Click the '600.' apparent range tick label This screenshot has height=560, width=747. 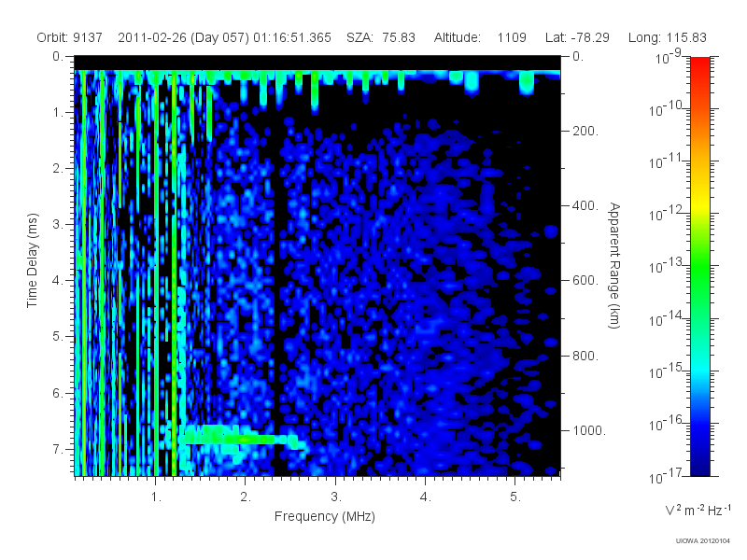(x=585, y=281)
